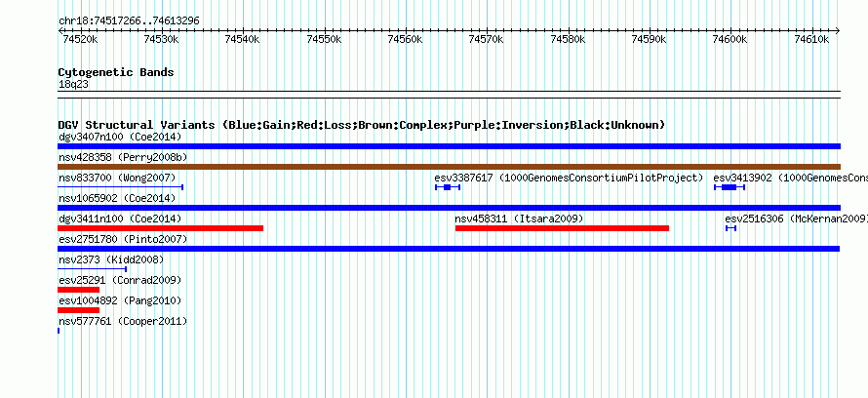
Task: Click the esv3387617 (1000GenomesConsortiumPilotProject) label
Action: (569, 178)
